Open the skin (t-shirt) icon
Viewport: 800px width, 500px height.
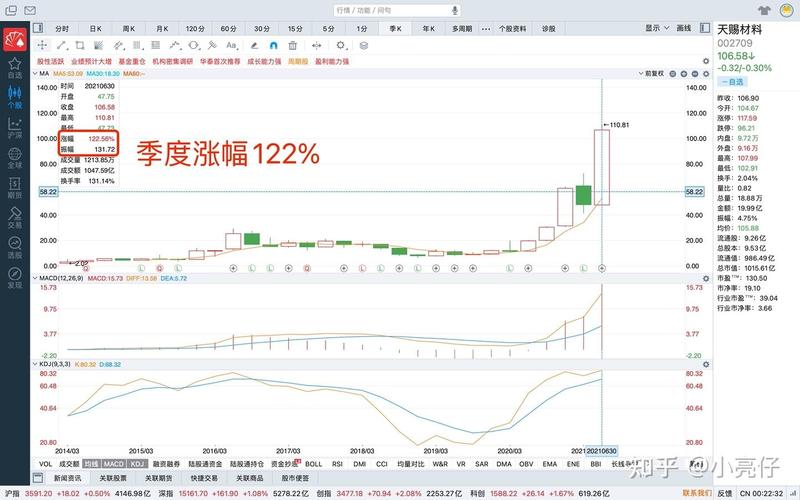(x=764, y=10)
